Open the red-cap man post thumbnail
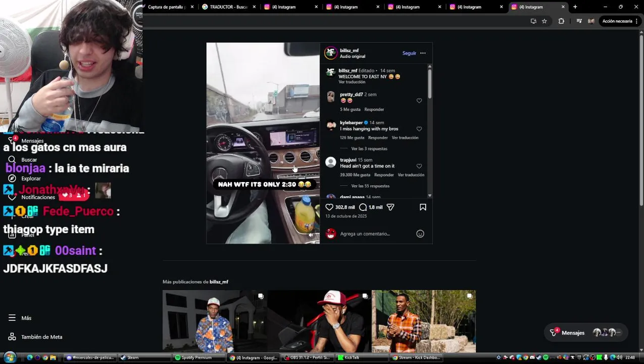 (x=319, y=321)
